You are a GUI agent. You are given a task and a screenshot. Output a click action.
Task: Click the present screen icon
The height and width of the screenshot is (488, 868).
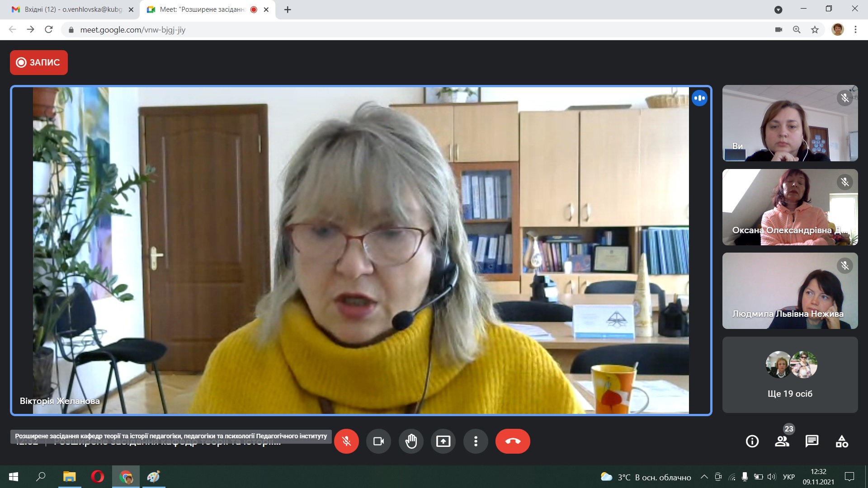pyautogui.click(x=443, y=441)
